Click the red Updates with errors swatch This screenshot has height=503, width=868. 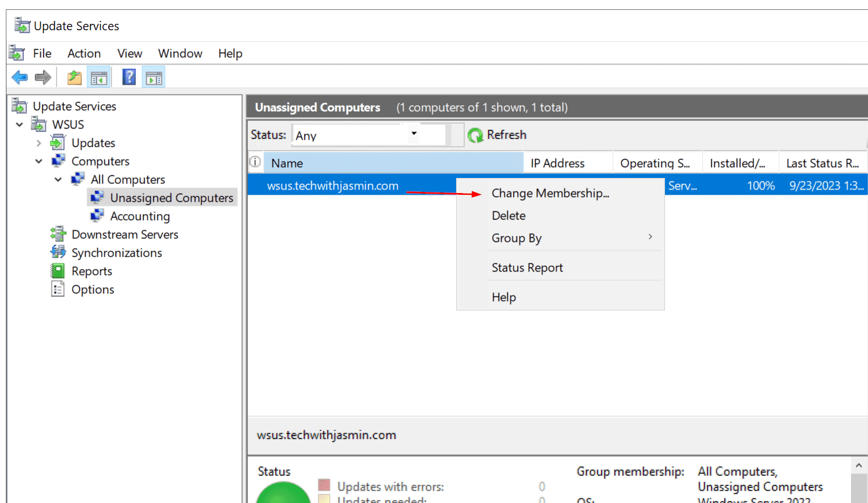pyautogui.click(x=324, y=485)
